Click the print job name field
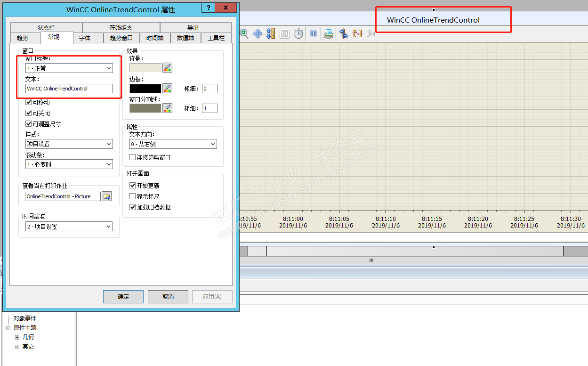Screen dimensions: 588x366 [63, 196]
